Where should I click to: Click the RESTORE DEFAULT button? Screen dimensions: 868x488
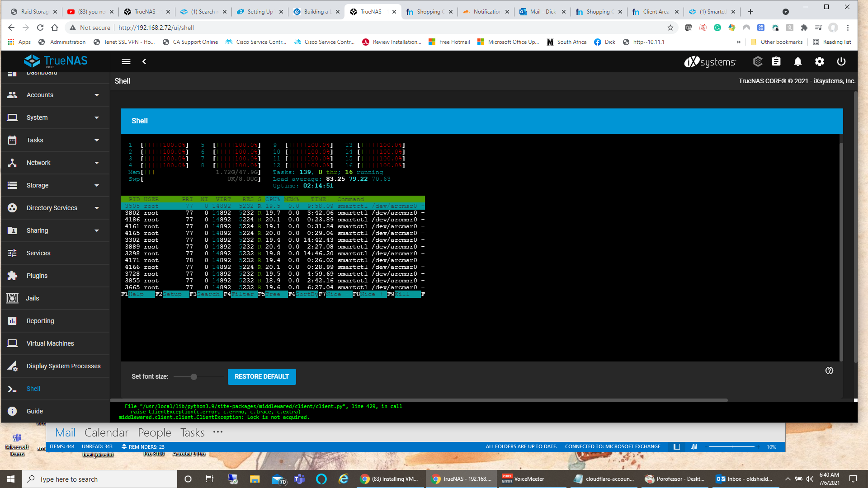click(x=262, y=376)
